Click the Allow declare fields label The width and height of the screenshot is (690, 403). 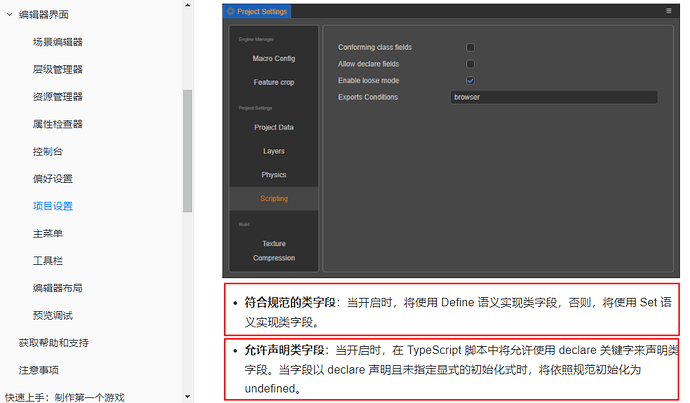tap(368, 64)
